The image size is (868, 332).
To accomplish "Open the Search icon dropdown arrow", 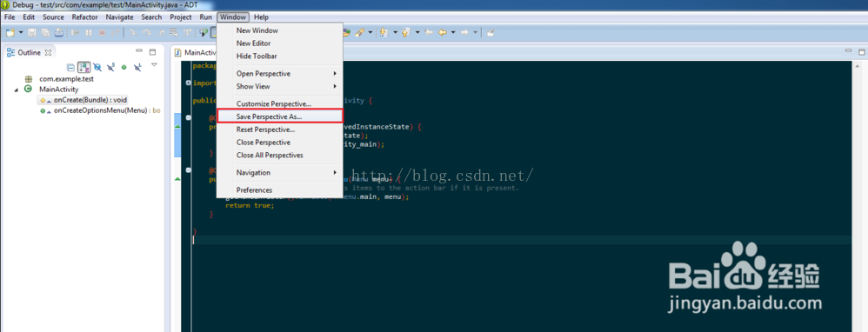I will coord(371,33).
